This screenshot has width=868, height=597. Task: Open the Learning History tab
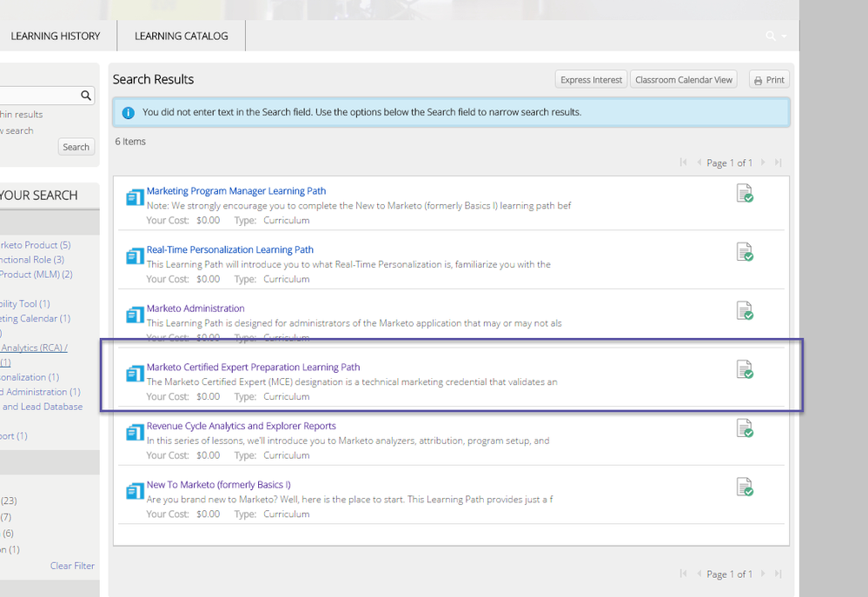click(56, 36)
